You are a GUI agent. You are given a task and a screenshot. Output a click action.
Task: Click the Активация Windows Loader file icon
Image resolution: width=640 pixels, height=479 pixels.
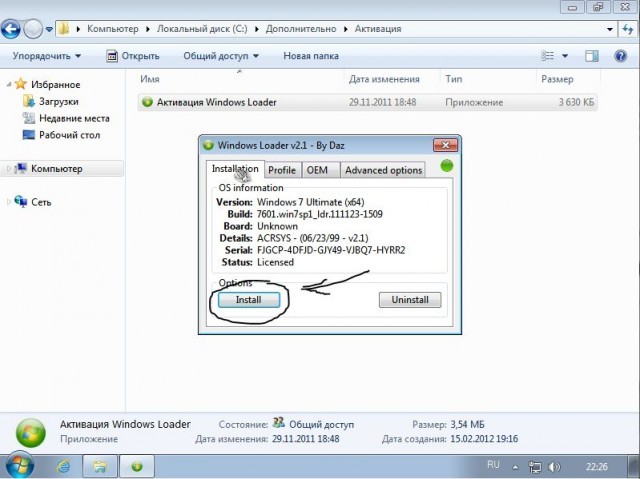[147, 102]
